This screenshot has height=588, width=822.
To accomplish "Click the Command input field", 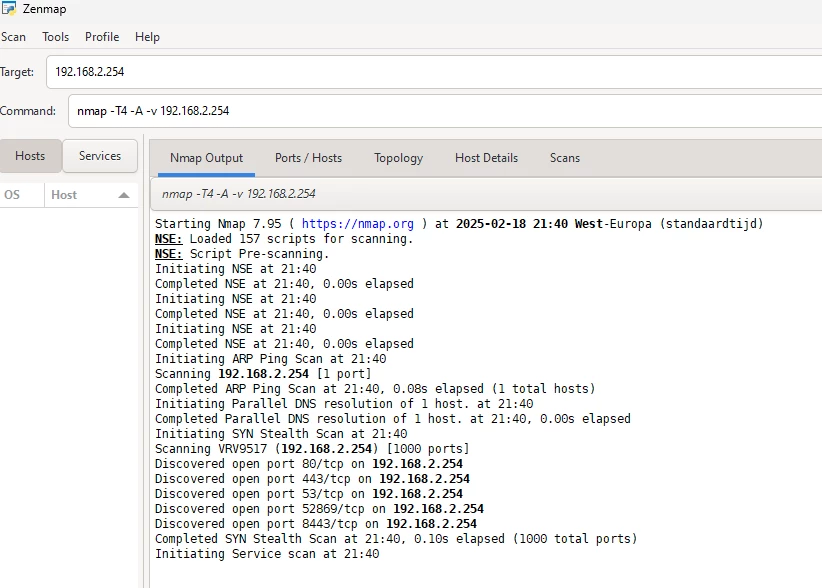I will click(x=445, y=111).
